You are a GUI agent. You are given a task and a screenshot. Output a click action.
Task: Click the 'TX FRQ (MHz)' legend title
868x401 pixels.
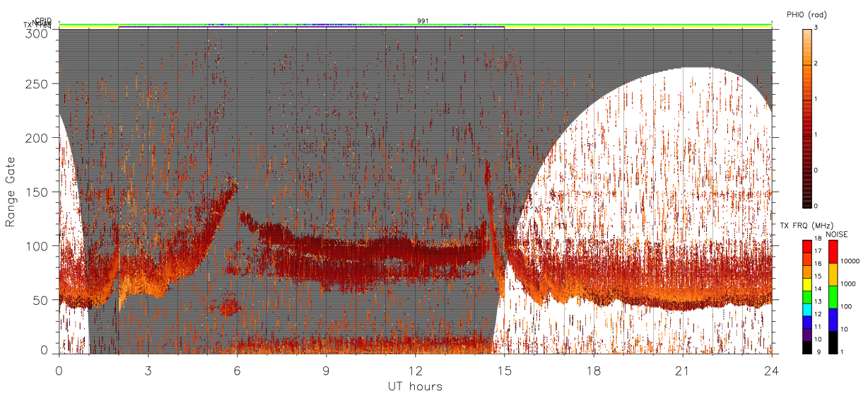click(x=806, y=225)
